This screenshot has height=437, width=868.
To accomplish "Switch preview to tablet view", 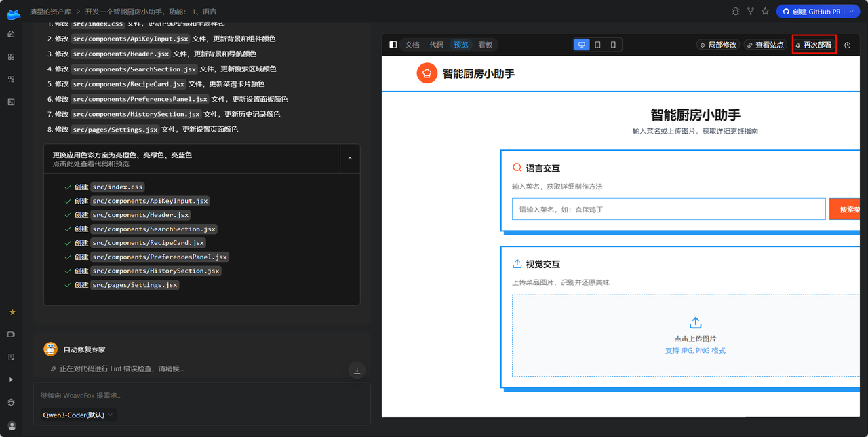I will pyautogui.click(x=597, y=45).
